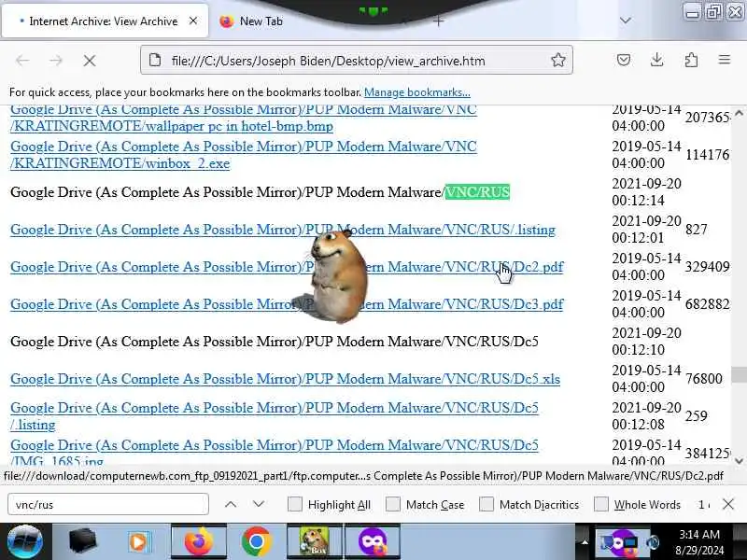Stop loading the page with X button

[89, 61]
